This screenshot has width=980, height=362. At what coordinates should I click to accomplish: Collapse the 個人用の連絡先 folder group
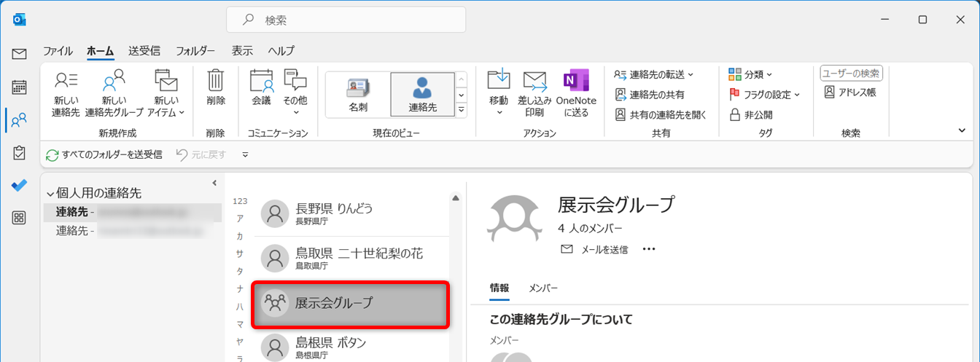[50, 194]
